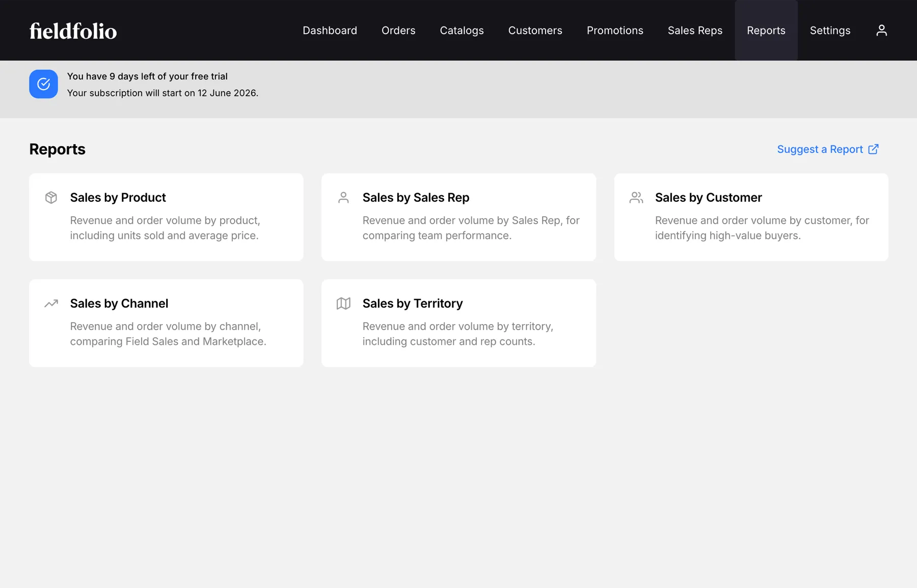Select the Reports nav tab
917x588 pixels.
click(766, 31)
